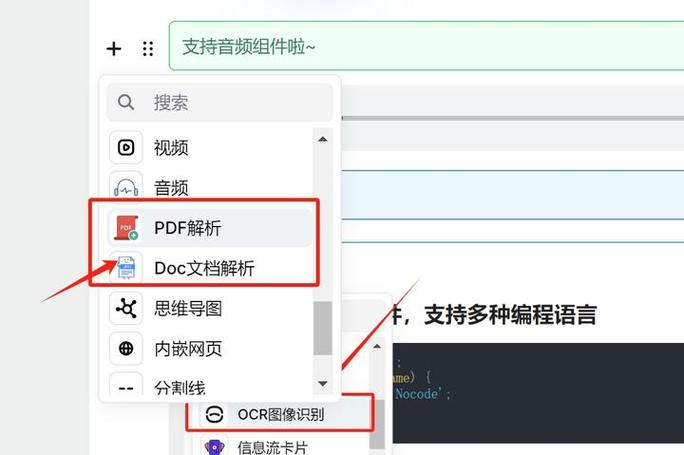The image size is (684, 455).
Task: Click the gray menu scrollbar thumb
Action: [323, 328]
